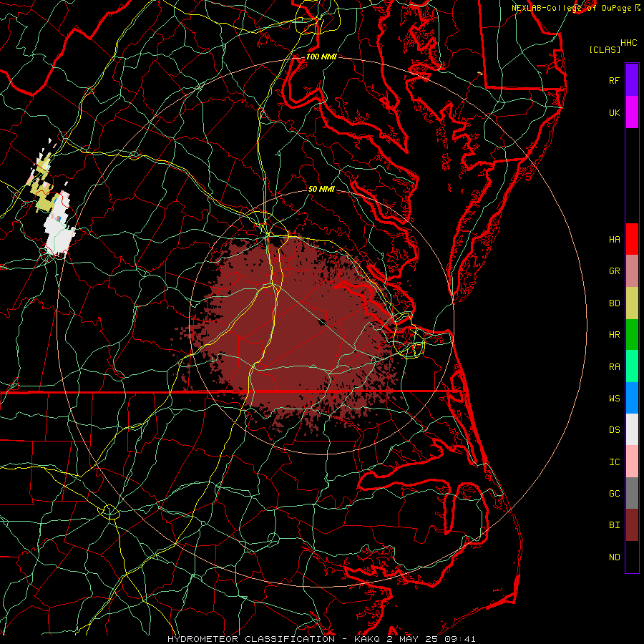This screenshot has width=644, height=644.
Task: Click the BI legend label
Action: (x=614, y=525)
